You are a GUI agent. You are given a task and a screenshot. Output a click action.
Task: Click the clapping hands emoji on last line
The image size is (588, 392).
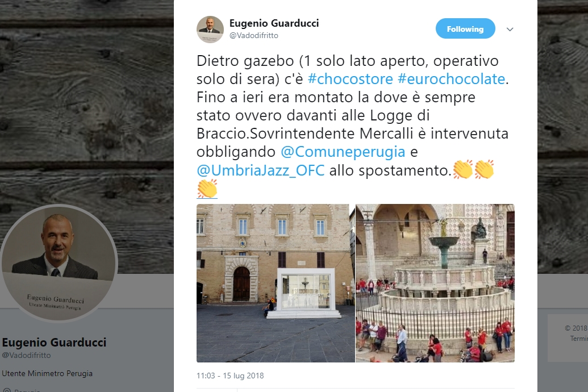(x=207, y=188)
